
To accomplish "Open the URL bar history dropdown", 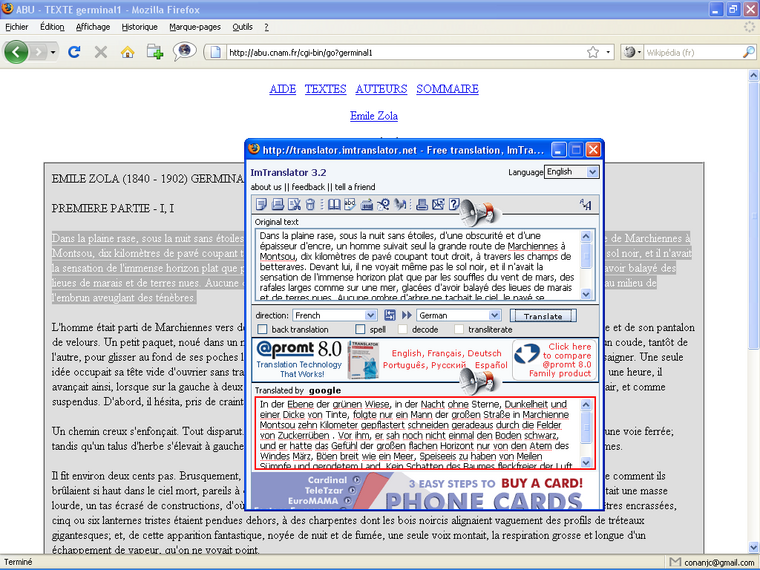I will pos(608,52).
